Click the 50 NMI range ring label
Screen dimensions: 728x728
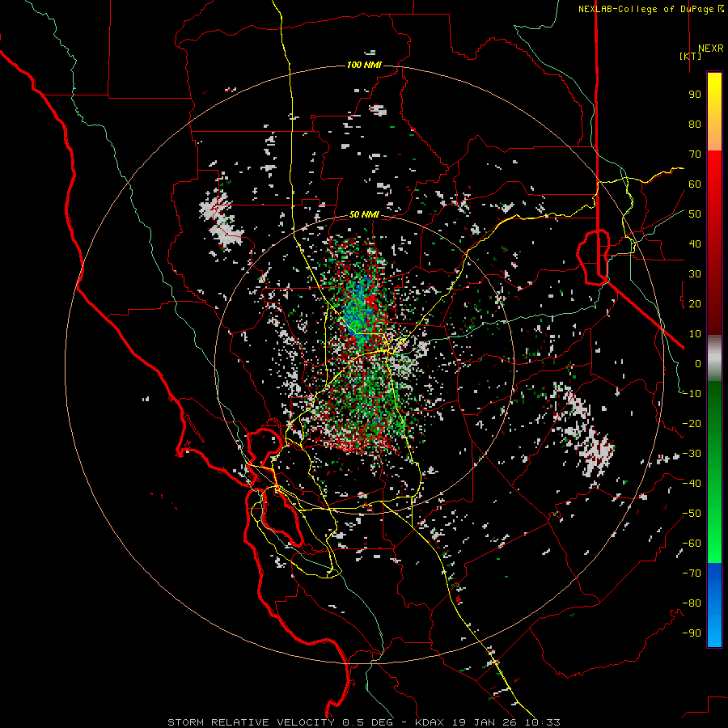tap(364, 214)
